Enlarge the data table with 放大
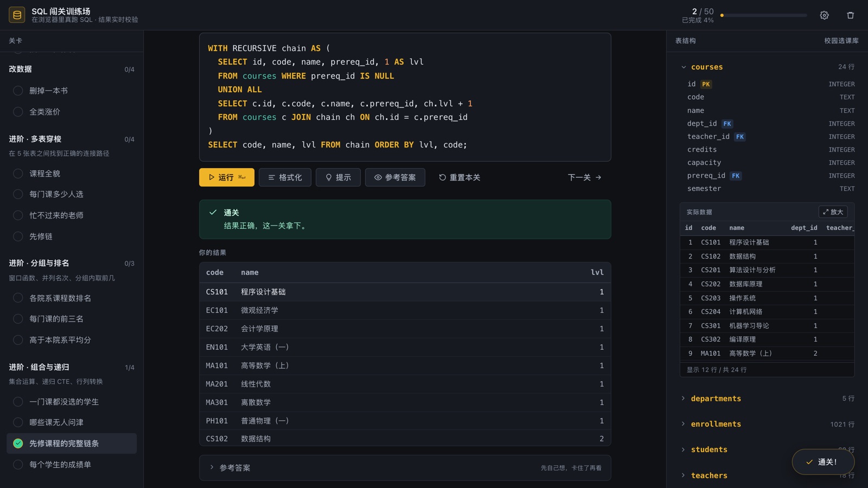868x488 pixels. coord(833,212)
